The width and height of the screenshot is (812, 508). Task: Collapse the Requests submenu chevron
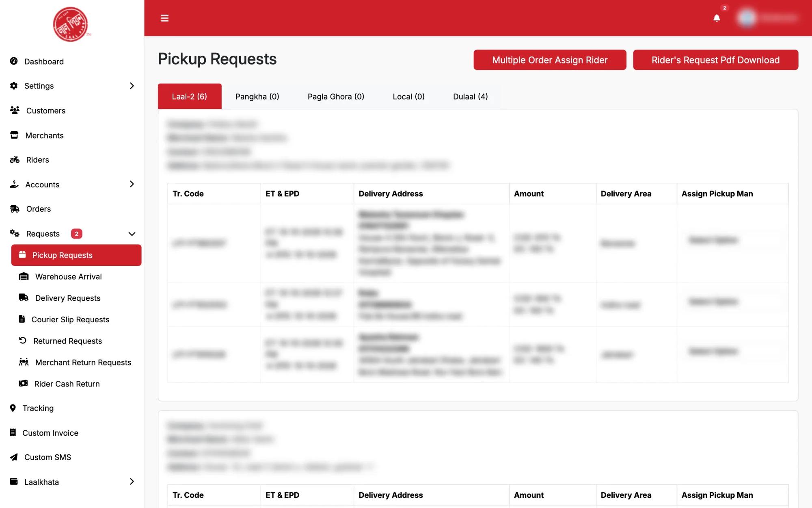tap(132, 234)
